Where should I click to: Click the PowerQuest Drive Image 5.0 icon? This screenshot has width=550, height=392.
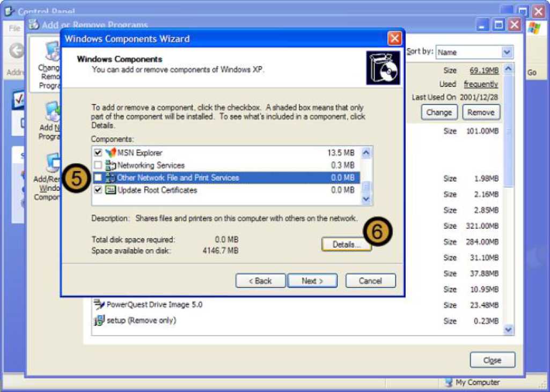(99, 305)
